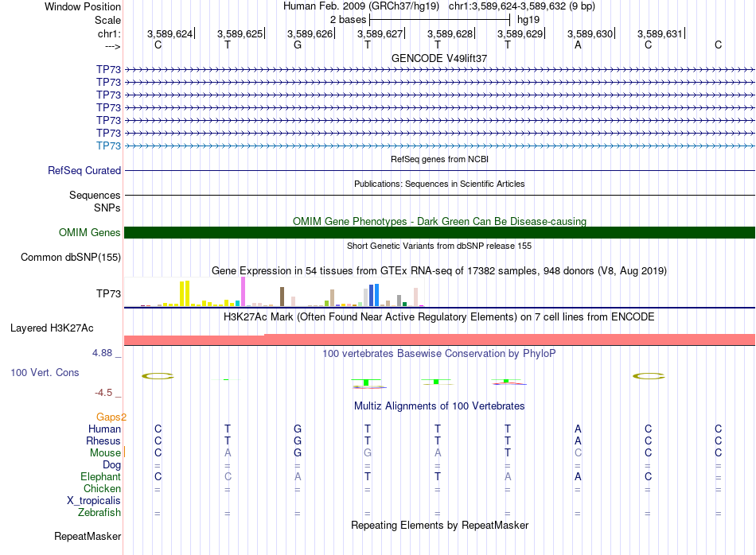
Task: Click the Rhesus alignment row label
Action: tap(103, 441)
